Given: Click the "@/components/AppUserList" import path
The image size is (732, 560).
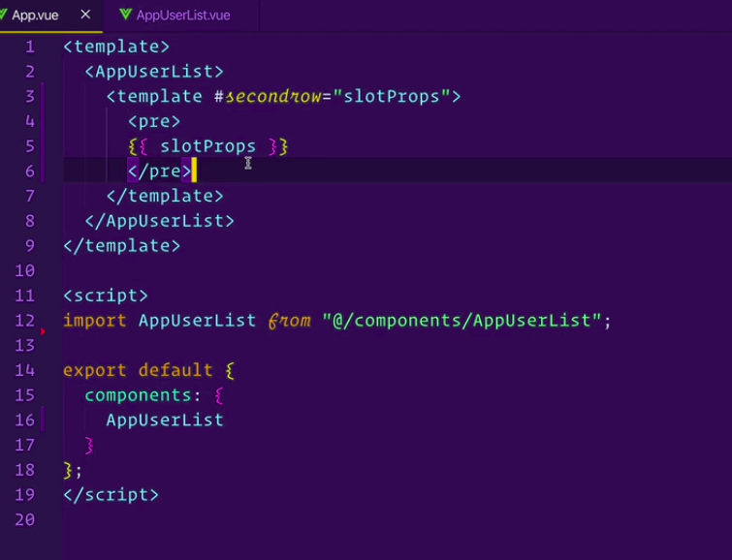Looking at the screenshot, I should (463, 320).
